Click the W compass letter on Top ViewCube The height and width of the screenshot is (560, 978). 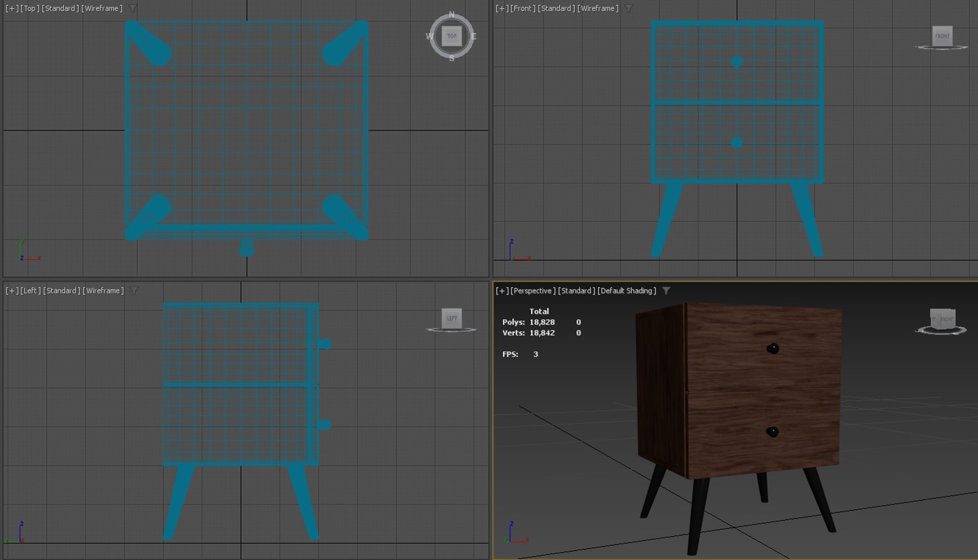[x=430, y=36]
